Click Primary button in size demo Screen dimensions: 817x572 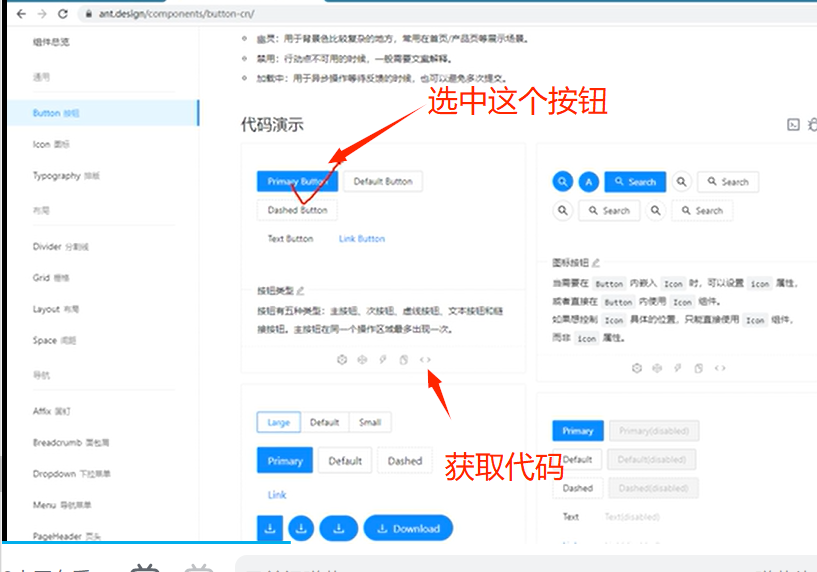coord(285,461)
